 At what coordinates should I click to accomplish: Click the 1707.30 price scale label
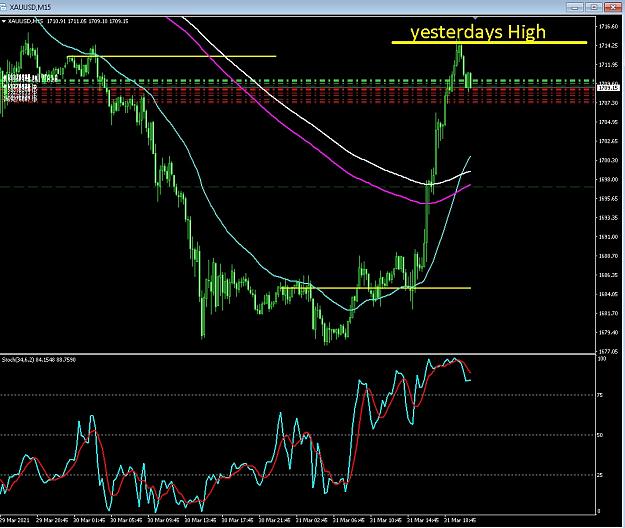point(608,103)
